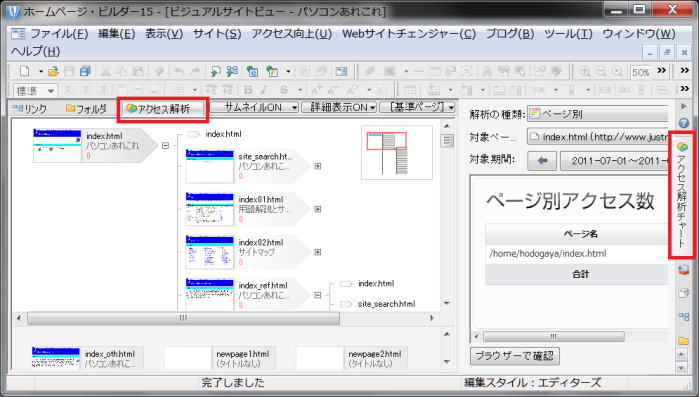
Task: Open the Webサイトチェンジャー(C) menu
Action: click(x=409, y=34)
